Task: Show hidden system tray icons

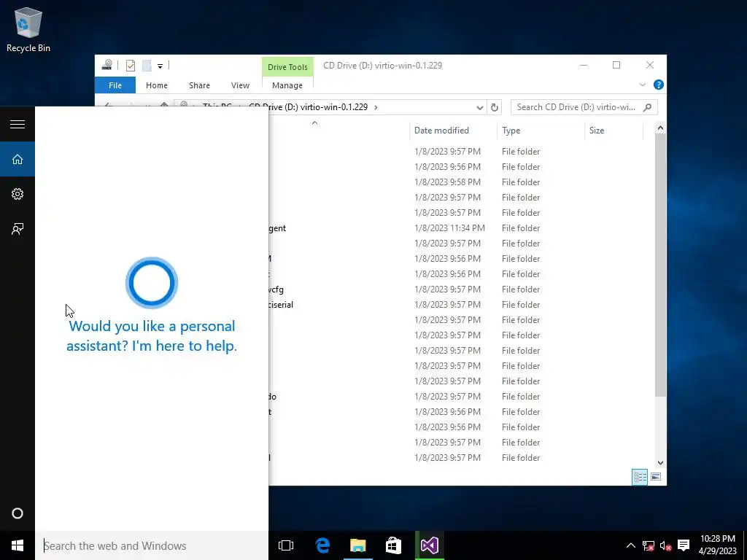Action: click(630, 545)
